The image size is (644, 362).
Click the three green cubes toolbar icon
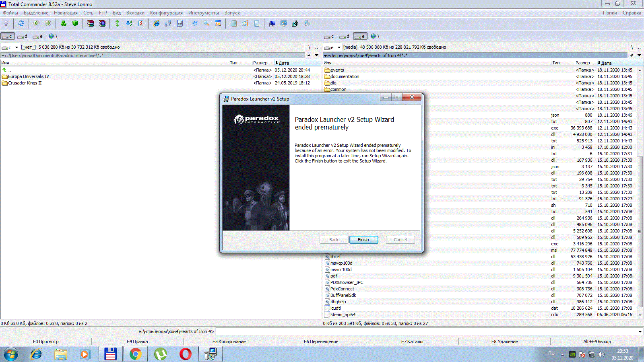coord(64,23)
